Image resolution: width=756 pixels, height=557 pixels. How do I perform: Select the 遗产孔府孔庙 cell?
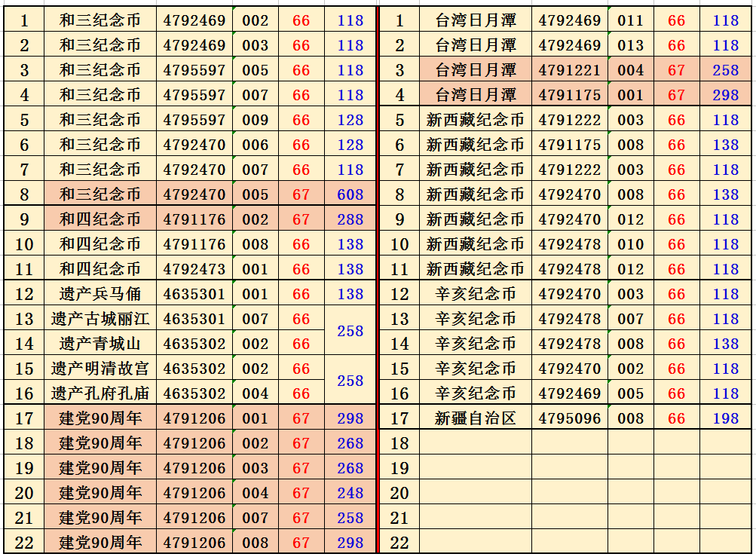coord(100,393)
